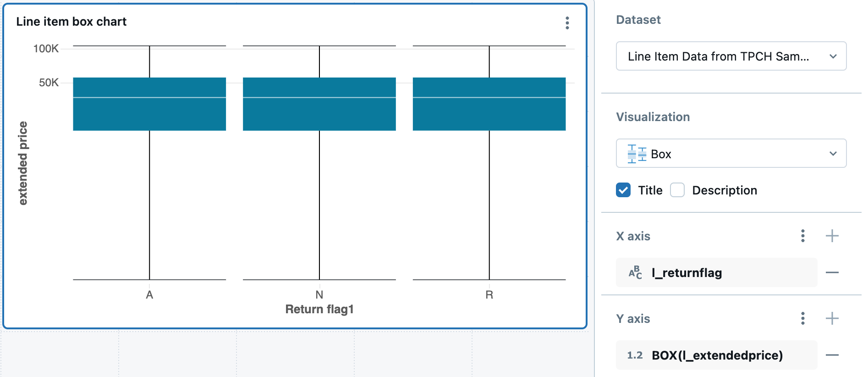Image resolution: width=868 pixels, height=377 pixels.
Task: Click the Return flag1 axis label
Action: [319, 310]
